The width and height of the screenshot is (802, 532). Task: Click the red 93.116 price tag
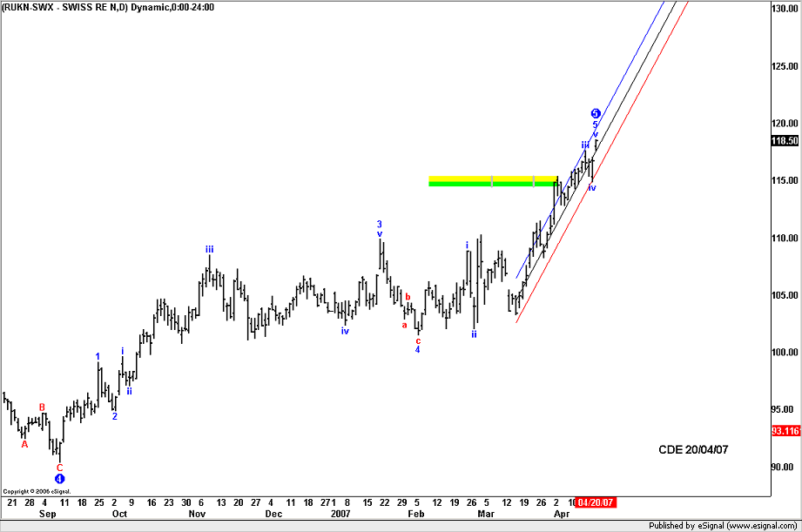[x=785, y=430]
